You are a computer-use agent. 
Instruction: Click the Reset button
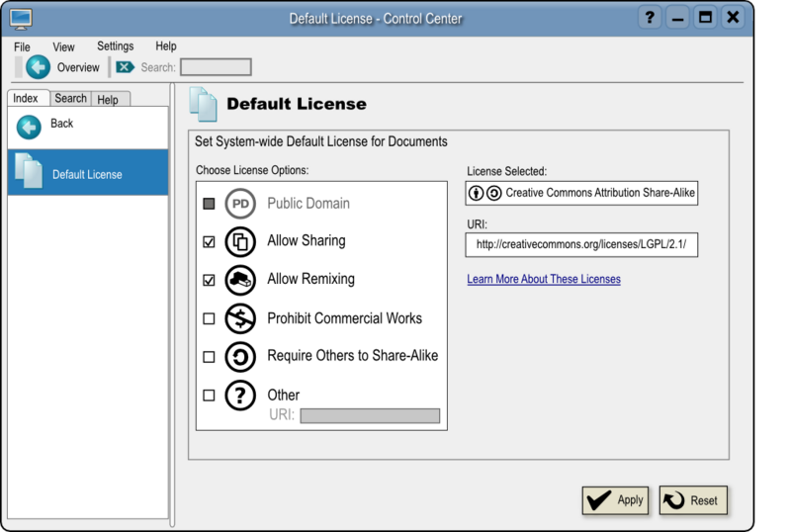click(693, 500)
